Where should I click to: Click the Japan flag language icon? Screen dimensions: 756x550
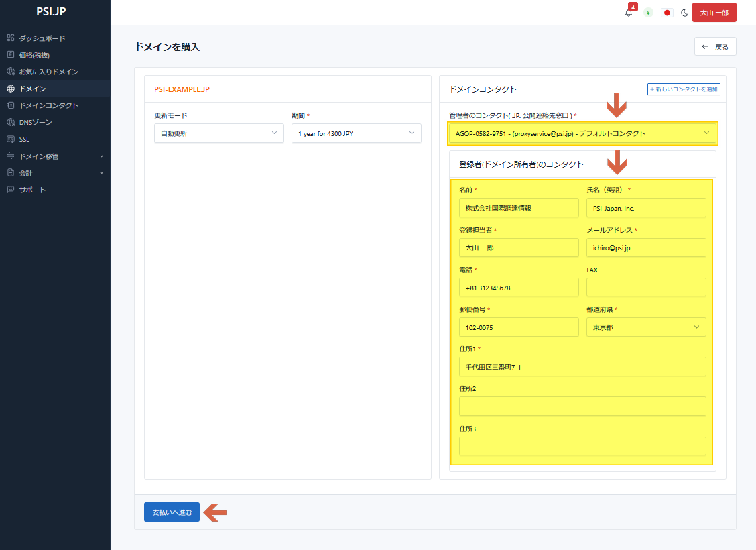pyautogui.click(x=667, y=13)
